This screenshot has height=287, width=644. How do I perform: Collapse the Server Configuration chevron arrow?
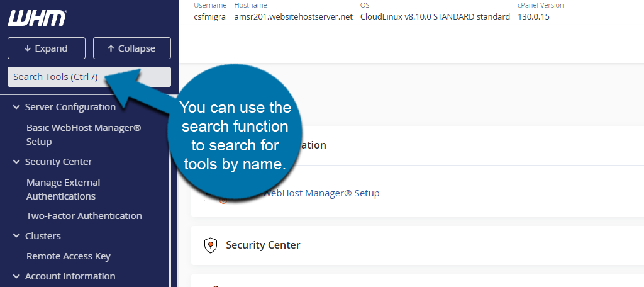[x=16, y=107]
